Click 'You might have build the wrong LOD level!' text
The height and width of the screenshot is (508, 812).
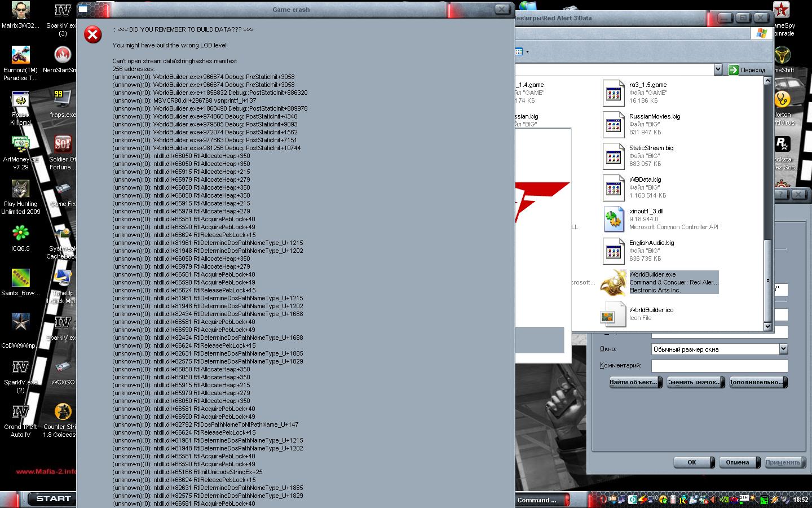tap(170, 45)
